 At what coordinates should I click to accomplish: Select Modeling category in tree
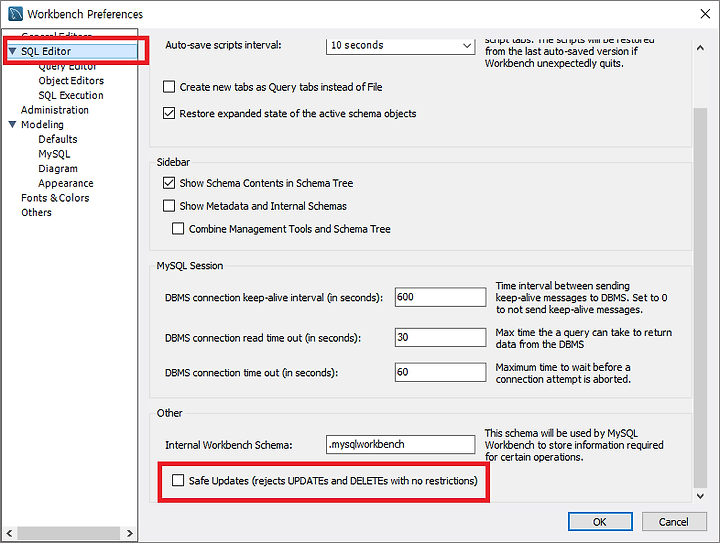tap(42, 124)
